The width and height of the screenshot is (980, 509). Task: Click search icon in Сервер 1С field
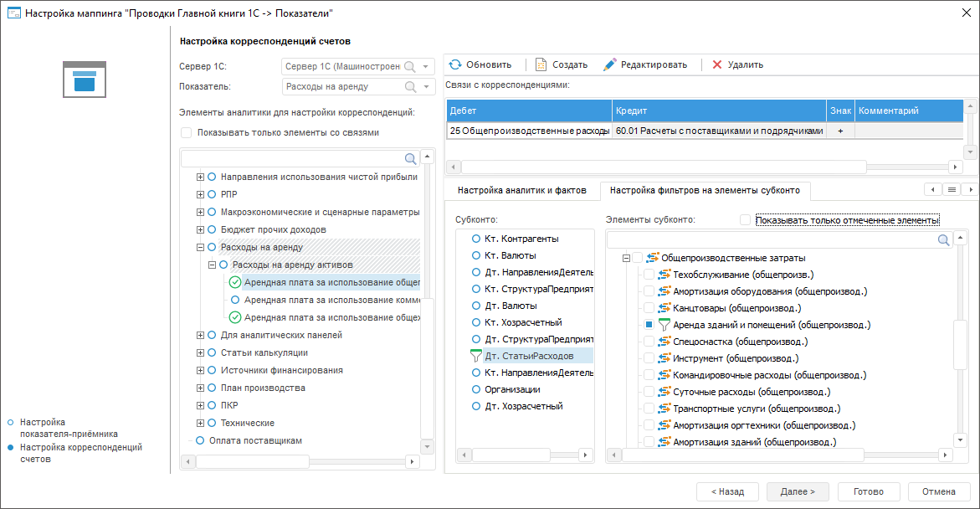[x=410, y=67]
